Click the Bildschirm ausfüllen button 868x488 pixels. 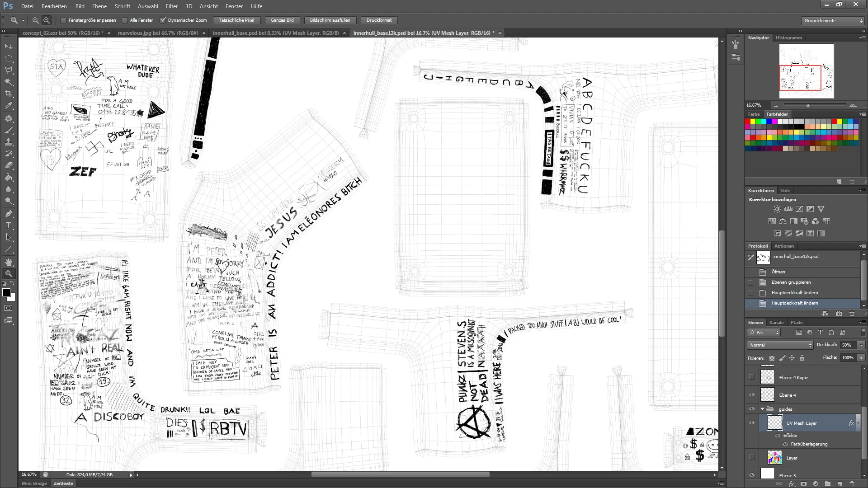330,20
